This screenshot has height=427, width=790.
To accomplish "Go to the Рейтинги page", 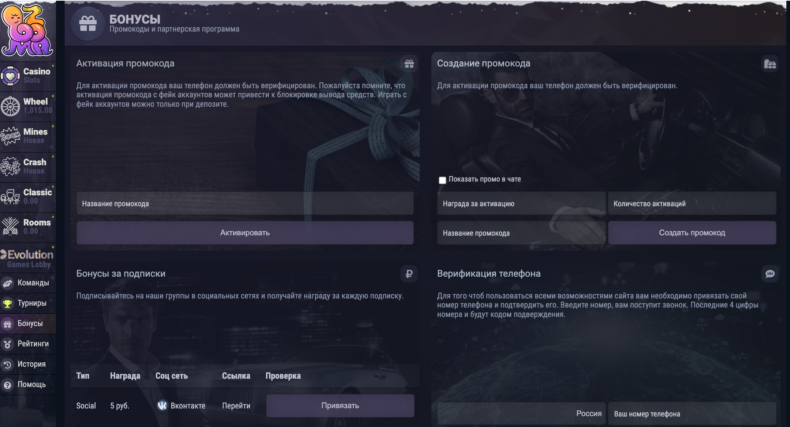I will (x=33, y=343).
